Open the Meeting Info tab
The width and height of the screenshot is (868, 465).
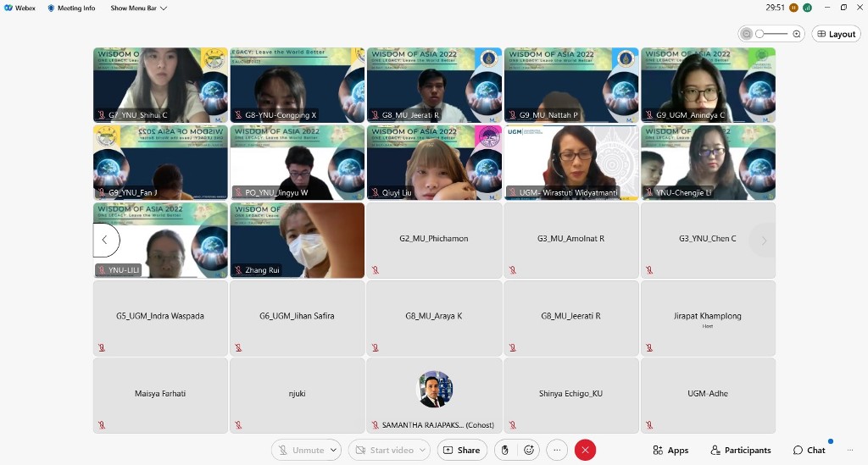[71, 8]
